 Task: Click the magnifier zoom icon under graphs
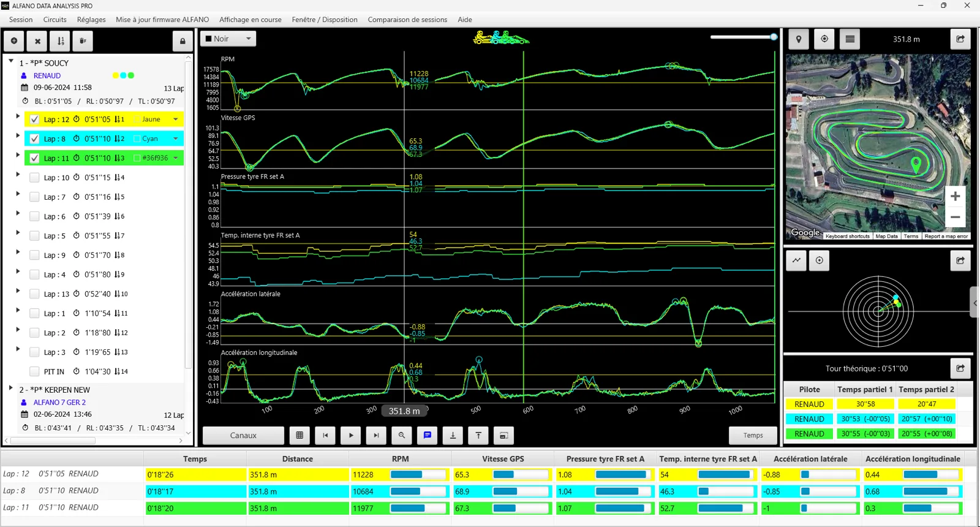[x=402, y=435]
